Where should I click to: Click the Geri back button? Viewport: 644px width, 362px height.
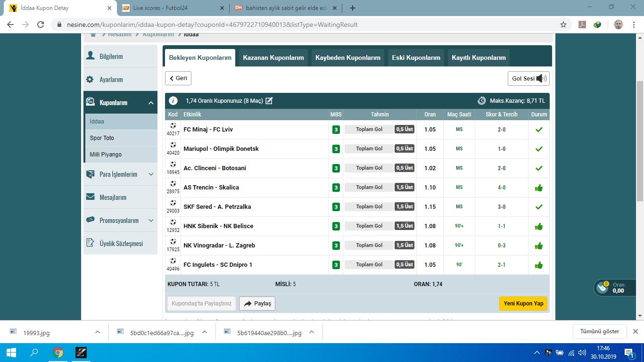click(178, 78)
